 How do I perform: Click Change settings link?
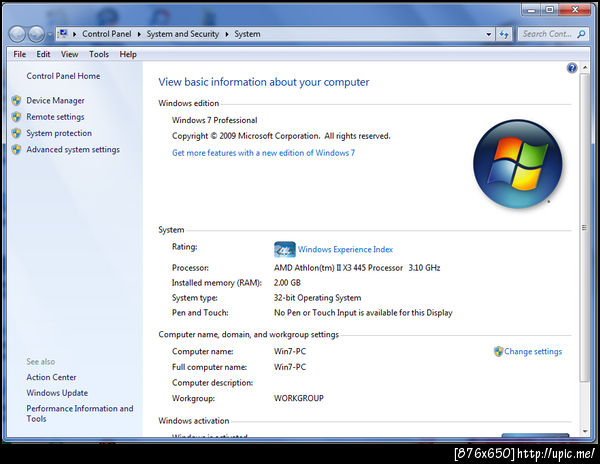pyautogui.click(x=533, y=352)
